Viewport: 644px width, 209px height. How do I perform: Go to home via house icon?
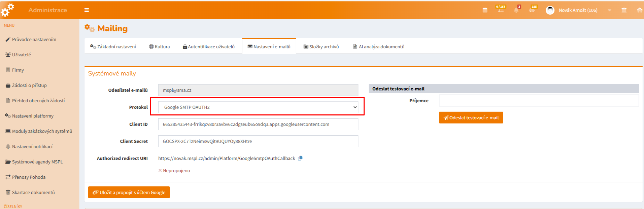point(639,10)
